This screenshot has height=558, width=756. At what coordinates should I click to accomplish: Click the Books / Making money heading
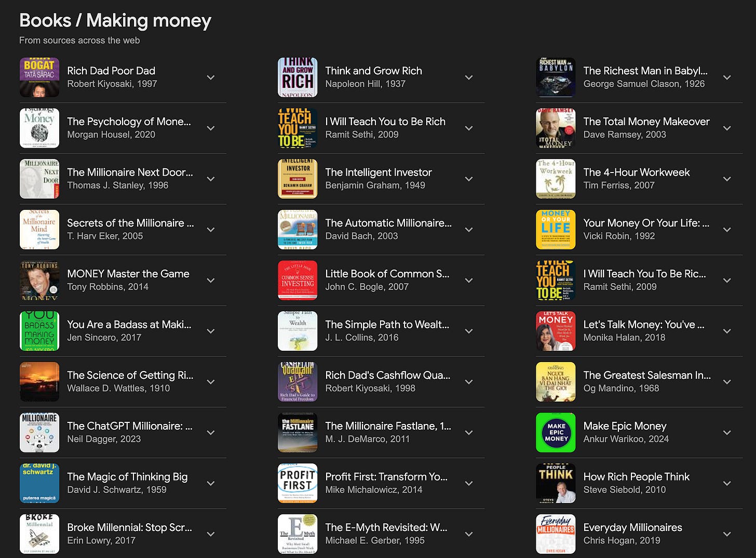coord(115,20)
